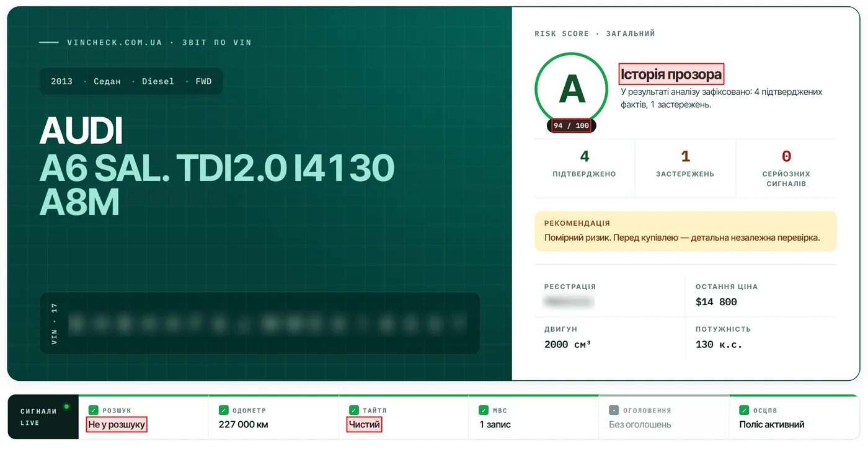The height and width of the screenshot is (454, 868).
Task: Click the A6 SAL. TDI2.0 model title
Action: pos(217,185)
